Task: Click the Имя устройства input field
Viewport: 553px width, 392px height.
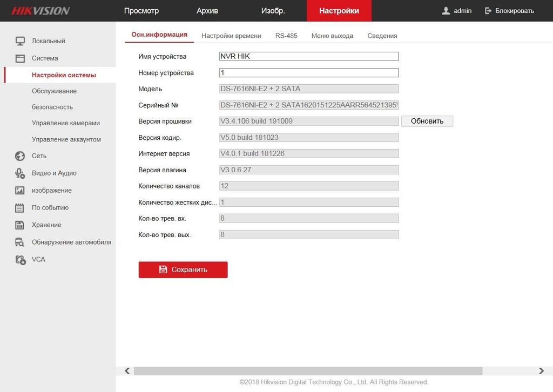Action: [308, 56]
